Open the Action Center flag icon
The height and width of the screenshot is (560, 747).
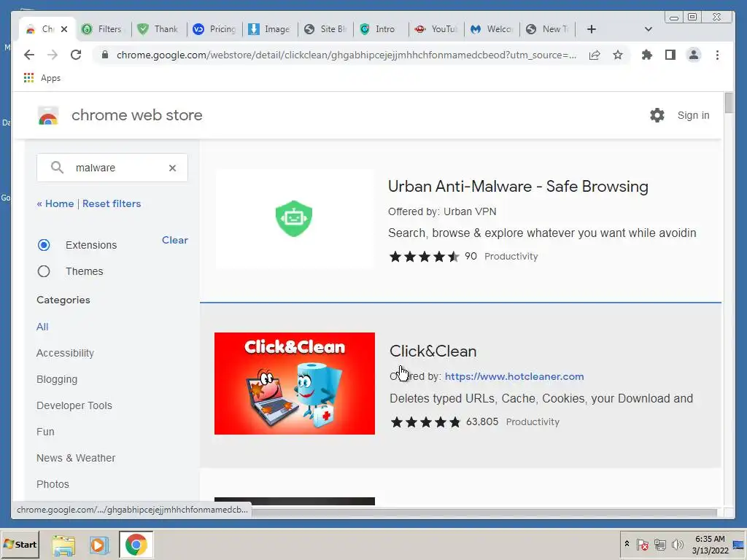(x=642, y=544)
